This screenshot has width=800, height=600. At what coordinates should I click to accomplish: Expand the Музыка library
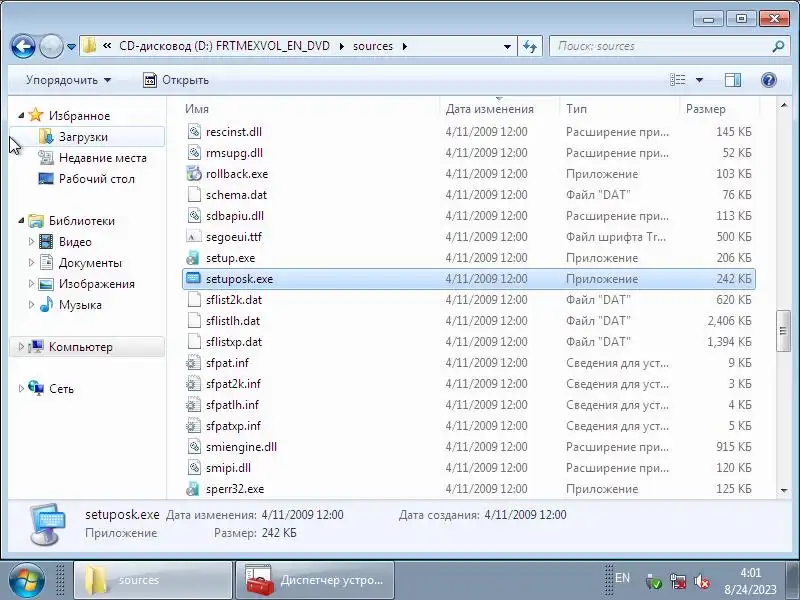31,305
